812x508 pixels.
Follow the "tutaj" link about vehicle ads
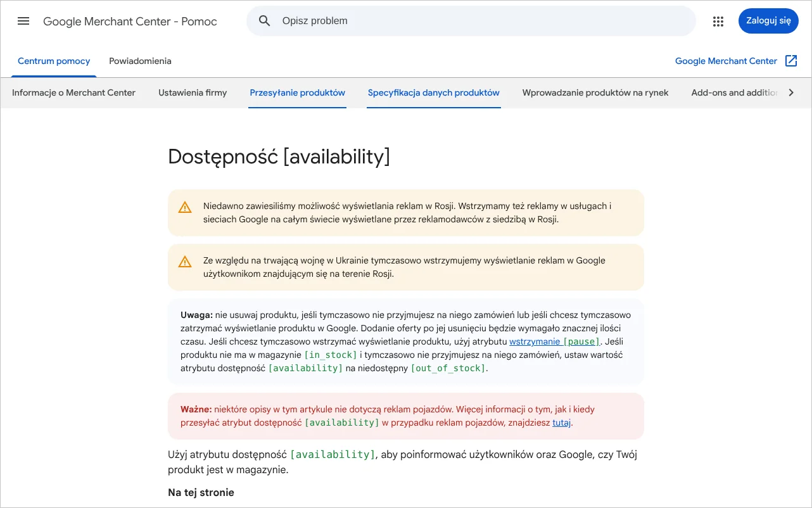click(x=562, y=422)
